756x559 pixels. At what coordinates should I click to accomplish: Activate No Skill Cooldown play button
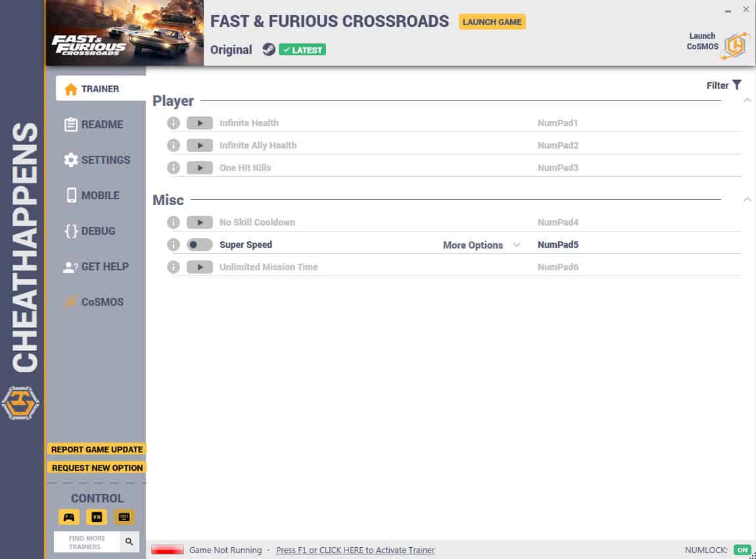tap(200, 222)
